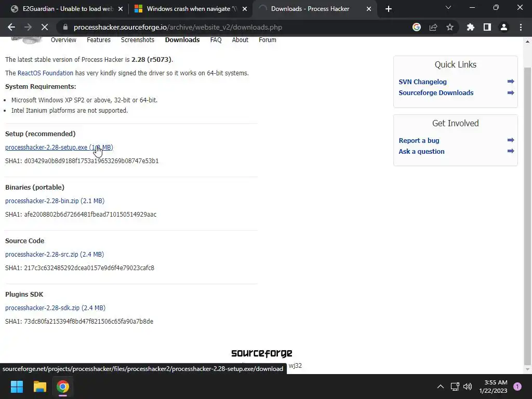532x399 pixels.
Task: Open SVN Changelog quick link
Action: click(422, 82)
